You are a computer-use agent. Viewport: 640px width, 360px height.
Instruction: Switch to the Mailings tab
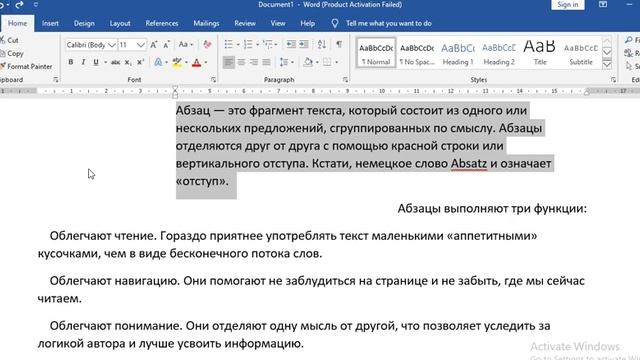pyautogui.click(x=206, y=23)
